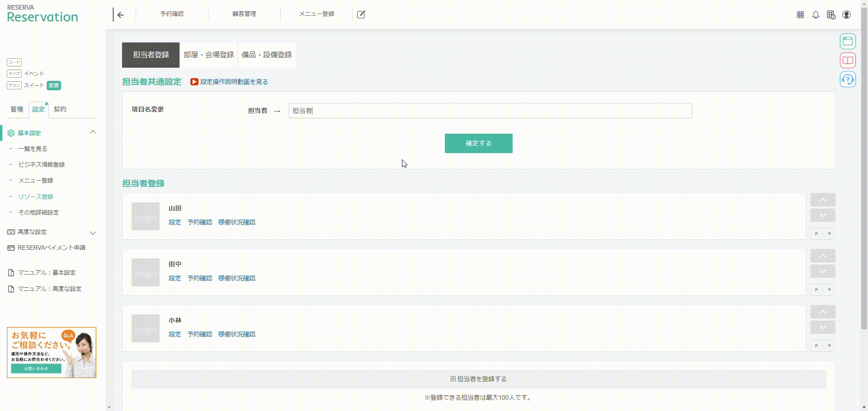Move 山田 up one position
The height and width of the screenshot is (411, 868).
(x=823, y=200)
